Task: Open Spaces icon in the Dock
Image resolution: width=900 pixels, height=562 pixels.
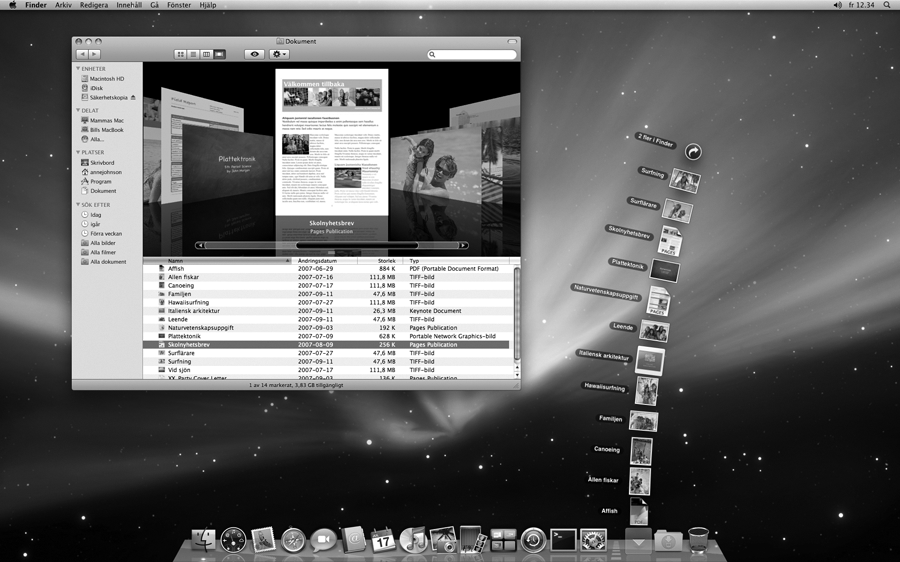Action: point(503,540)
